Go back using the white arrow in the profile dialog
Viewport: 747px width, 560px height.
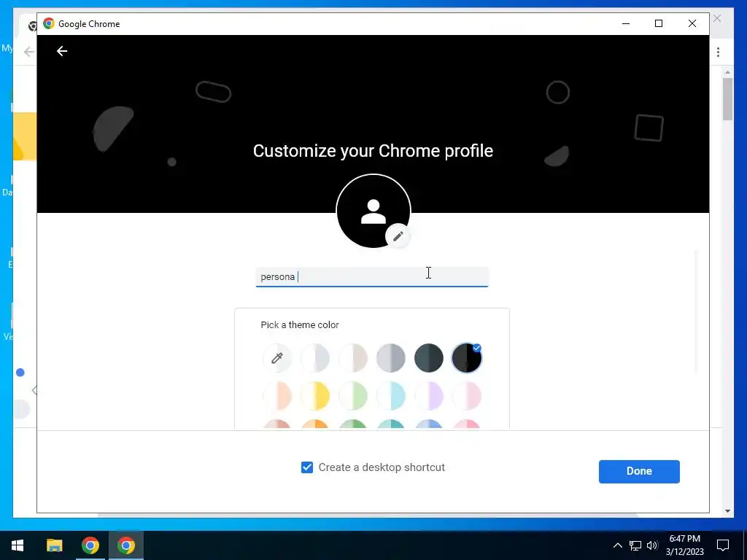click(x=62, y=51)
